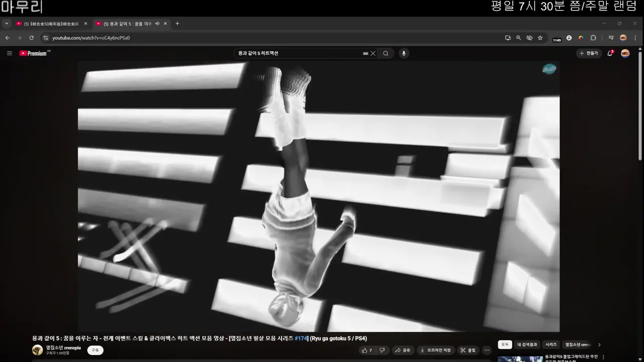This screenshot has height=362, width=644.
Task: Click the 구독 subscribe button
Action: tap(95, 350)
